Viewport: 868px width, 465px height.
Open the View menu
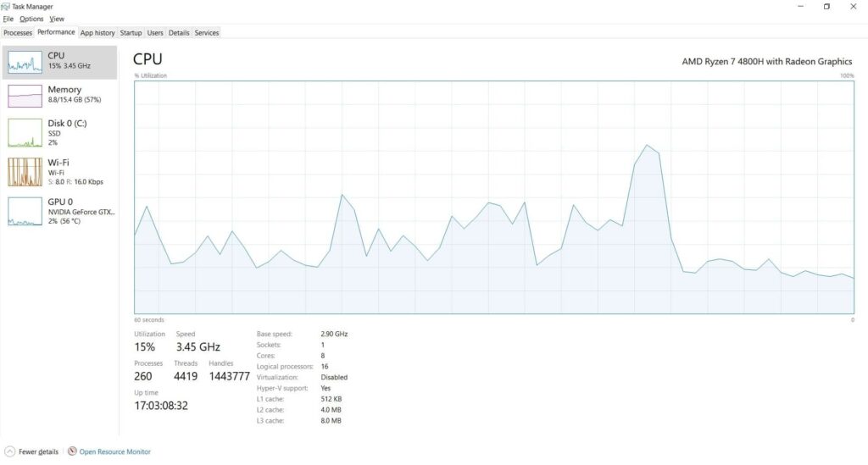pyautogui.click(x=57, y=19)
